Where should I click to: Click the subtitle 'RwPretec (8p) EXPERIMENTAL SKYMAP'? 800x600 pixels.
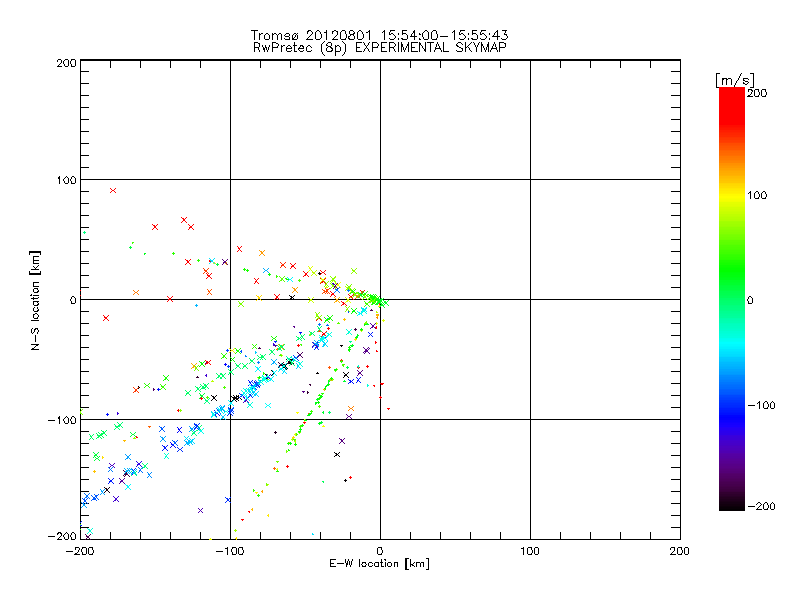[x=379, y=48]
